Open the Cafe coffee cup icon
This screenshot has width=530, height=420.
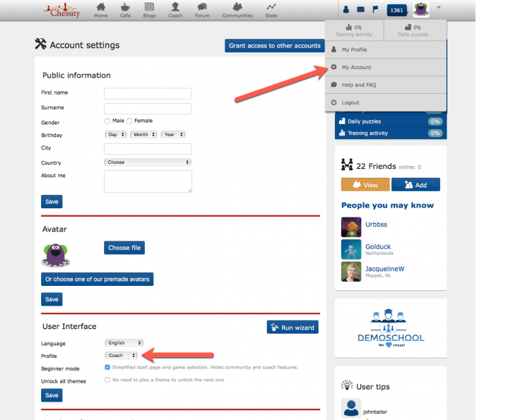[x=125, y=7]
